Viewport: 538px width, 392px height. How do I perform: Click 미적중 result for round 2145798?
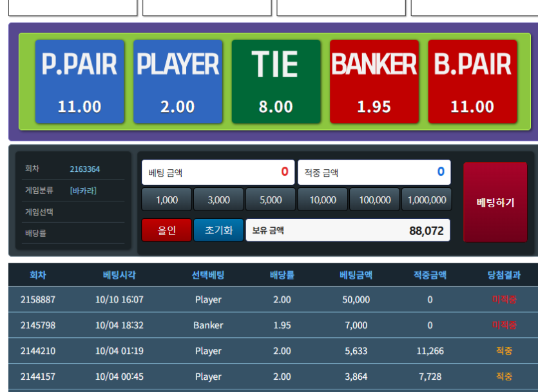(x=504, y=325)
